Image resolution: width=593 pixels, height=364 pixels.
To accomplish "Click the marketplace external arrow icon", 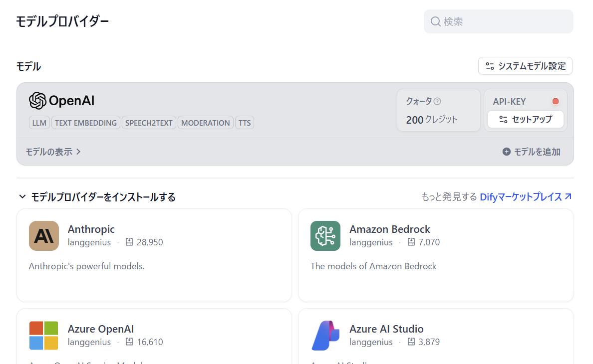I will click(x=568, y=196).
